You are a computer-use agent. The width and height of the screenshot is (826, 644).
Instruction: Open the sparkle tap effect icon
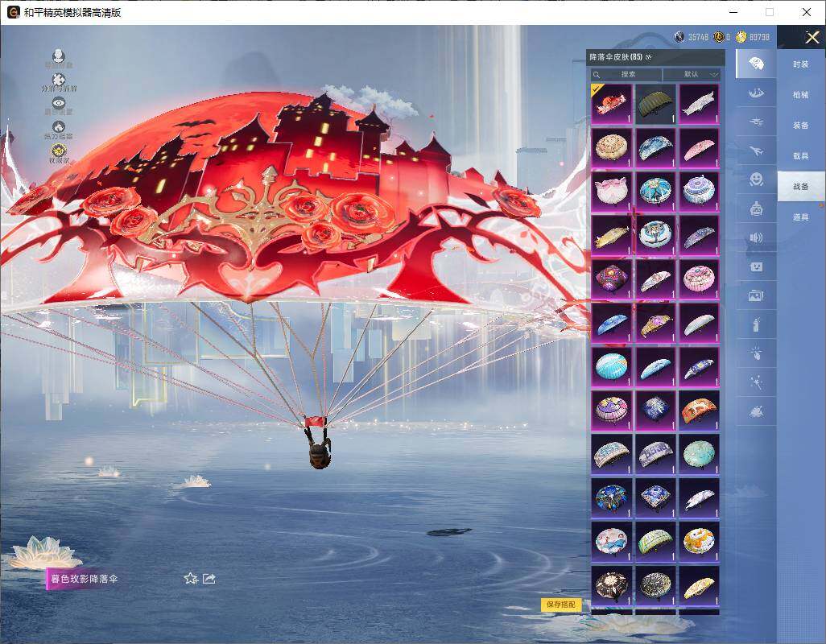(756, 353)
